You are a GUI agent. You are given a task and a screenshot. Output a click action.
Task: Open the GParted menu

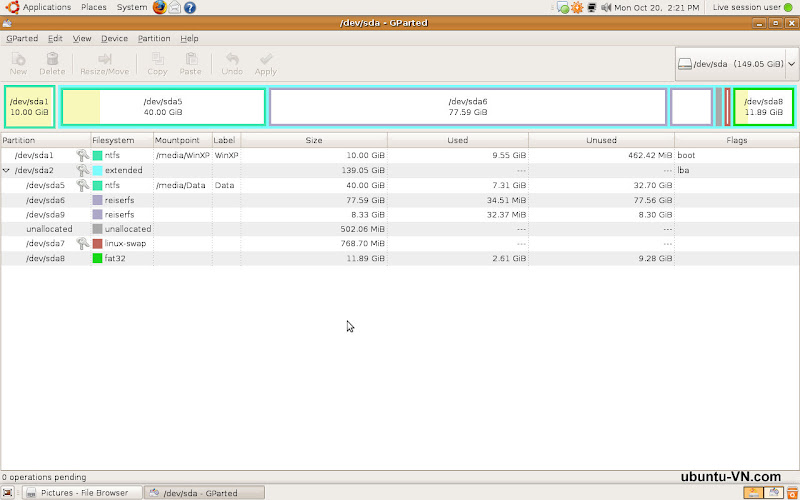tap(22, 38)
